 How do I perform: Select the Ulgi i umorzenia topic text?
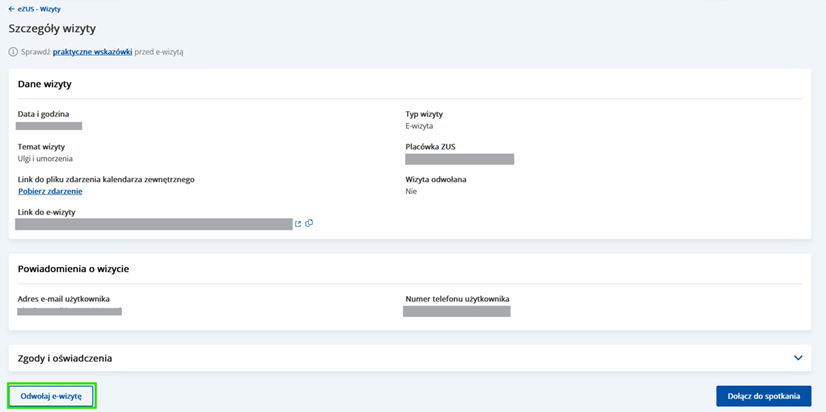pos(45,158)
